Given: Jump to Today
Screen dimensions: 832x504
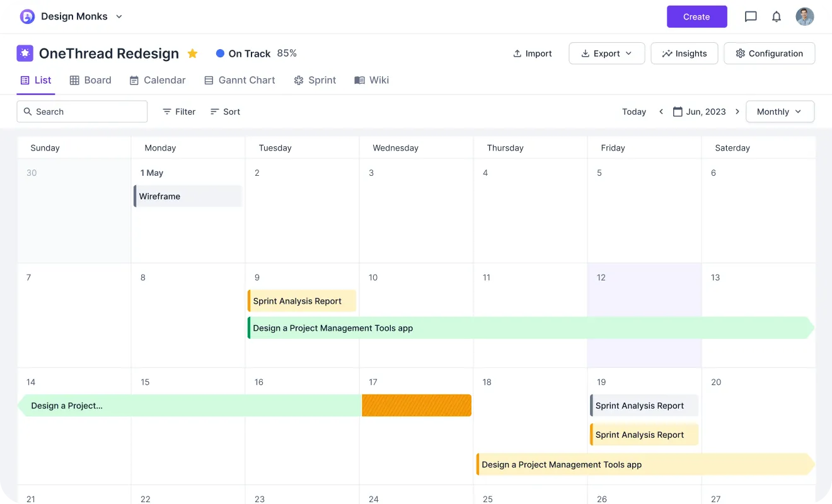Looking at the screenshot, I should 634,112.
